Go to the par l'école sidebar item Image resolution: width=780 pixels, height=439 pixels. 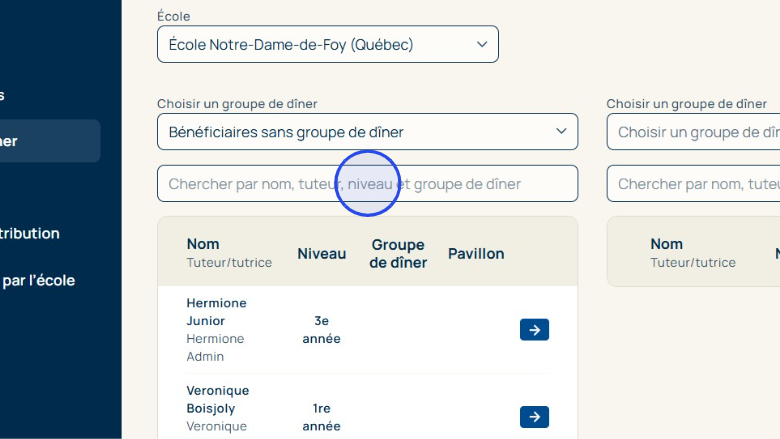(x=38, y=281)
